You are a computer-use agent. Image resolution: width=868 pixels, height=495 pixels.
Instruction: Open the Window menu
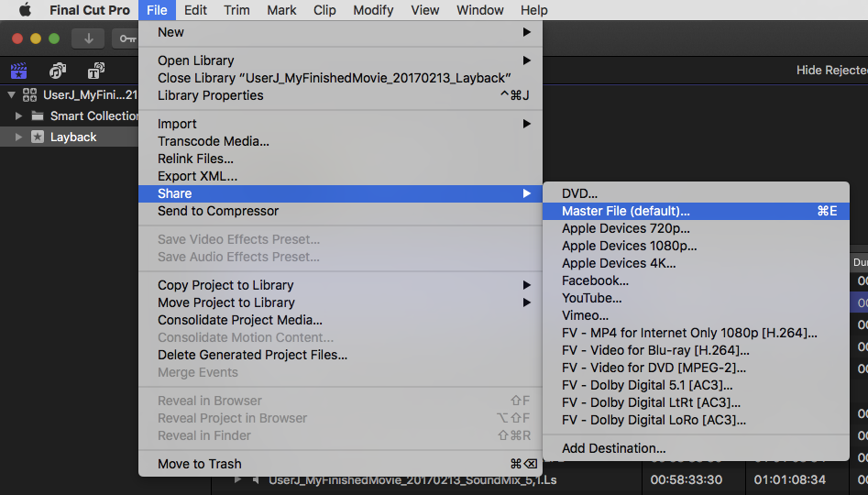coord(480,10)
